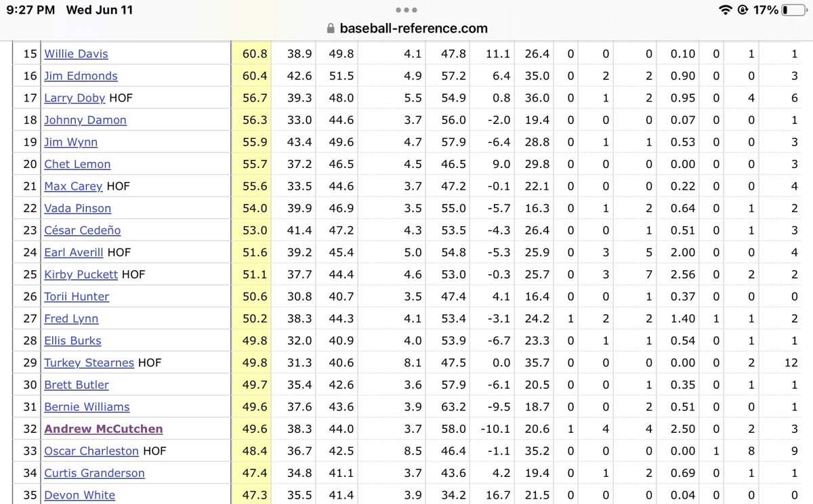Tap the padlock icon beside the URL
This screenshot has width=813, height=504.
[331, 28]
